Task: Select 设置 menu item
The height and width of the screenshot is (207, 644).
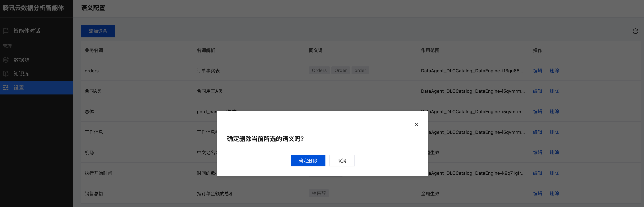Action: click(36, 87)
